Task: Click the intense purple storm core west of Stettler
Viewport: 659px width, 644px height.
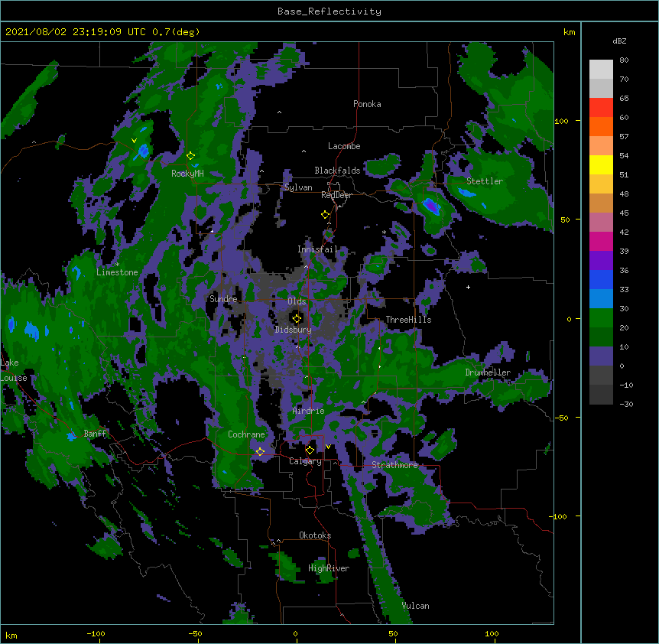Action: point(432,206)
